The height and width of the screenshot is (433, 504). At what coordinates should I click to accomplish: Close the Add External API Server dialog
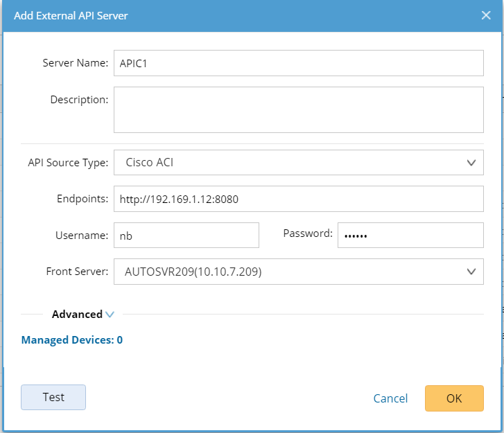[486, 15]
